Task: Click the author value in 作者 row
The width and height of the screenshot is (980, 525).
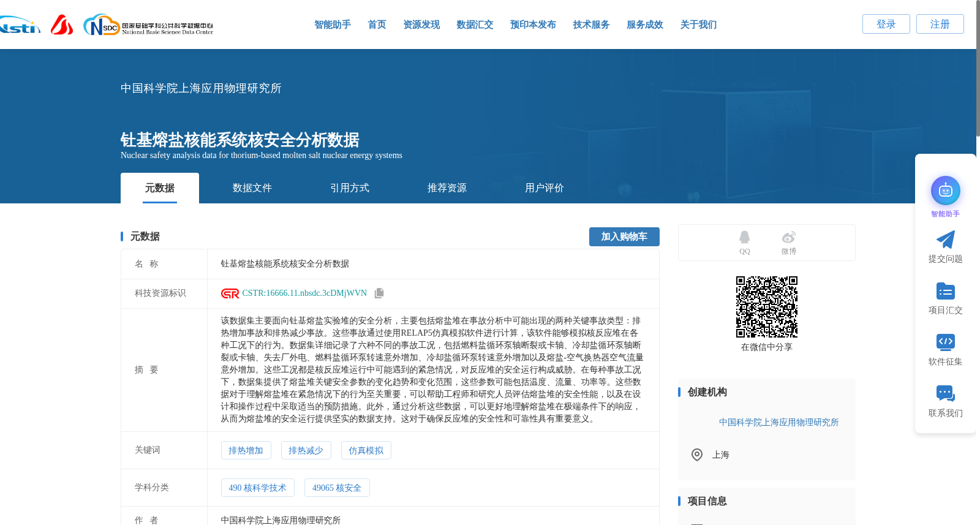Action: click(281, 519)
